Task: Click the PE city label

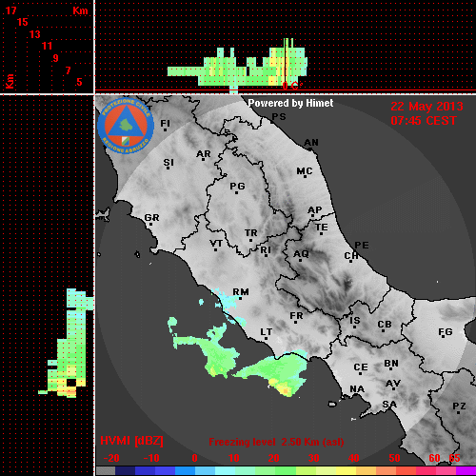Action: (x=362, y=245)
